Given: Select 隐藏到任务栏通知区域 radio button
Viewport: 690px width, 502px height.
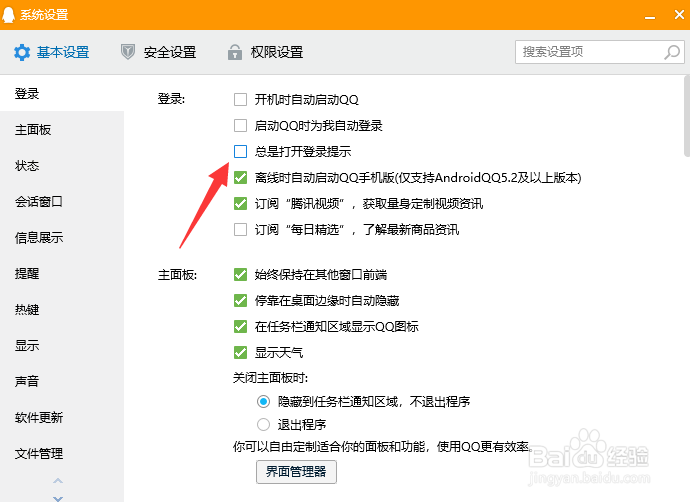Looking at the screenshot, I should click(x=263, y=401).
